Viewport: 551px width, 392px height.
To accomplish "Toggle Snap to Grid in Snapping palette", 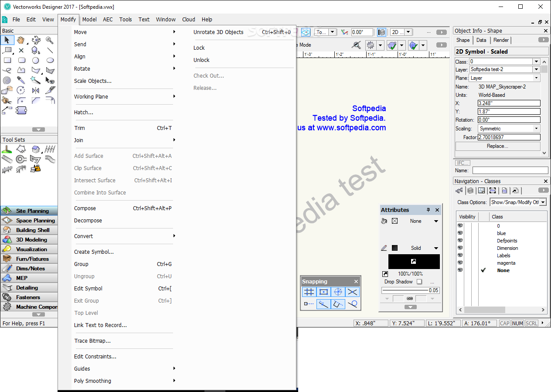I will (x=309, y=292).
